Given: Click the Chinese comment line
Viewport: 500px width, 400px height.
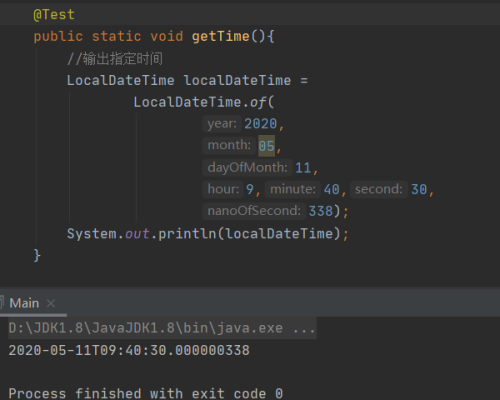Looking at the screenshot, I should point(115,59).
